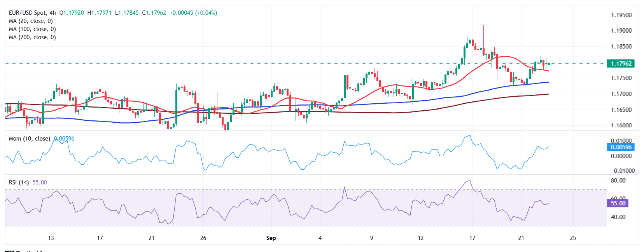
Task: Click date 13 on the time axis
Action: (51, 238)
